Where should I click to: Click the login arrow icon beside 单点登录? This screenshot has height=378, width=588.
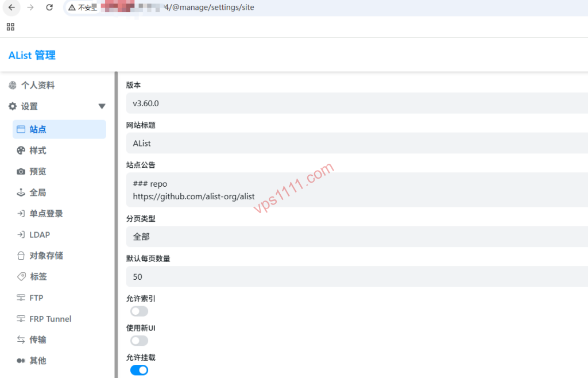[x=21, y=213]
